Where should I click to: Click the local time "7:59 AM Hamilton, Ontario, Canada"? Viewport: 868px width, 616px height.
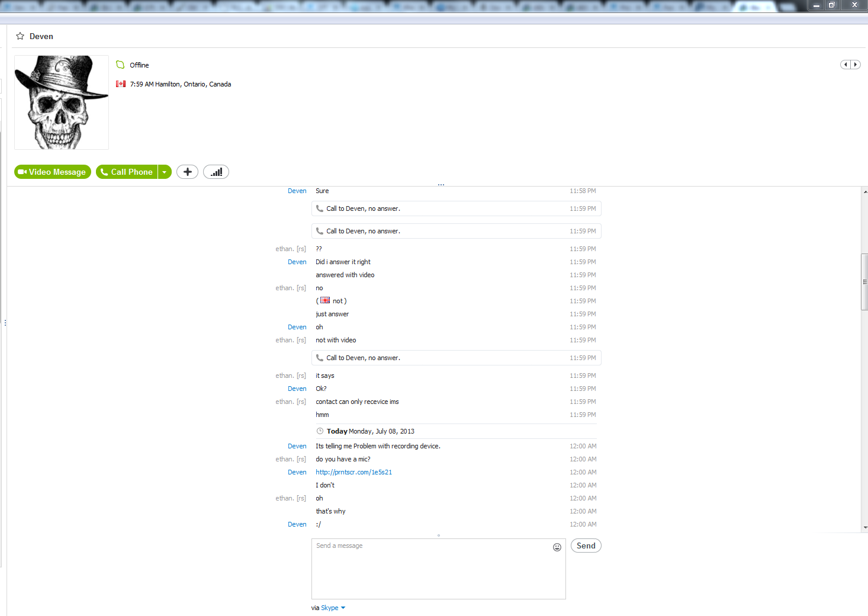[181, 84]
